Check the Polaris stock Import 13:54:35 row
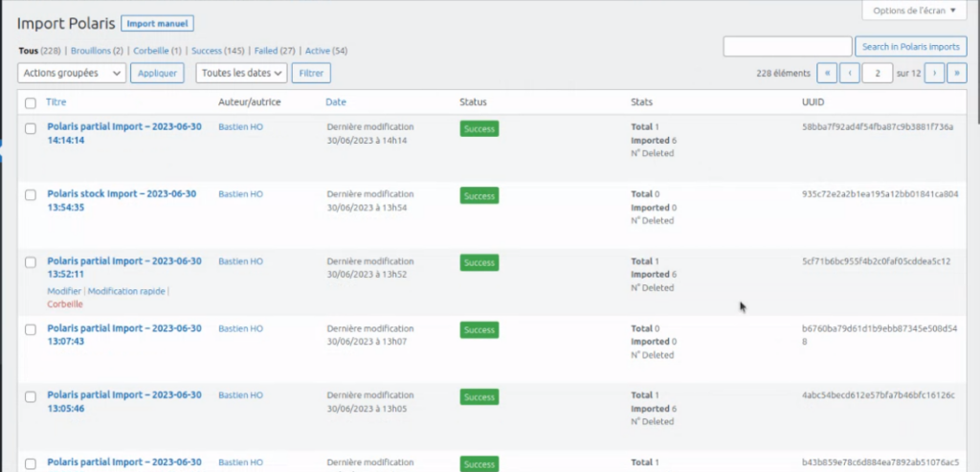 31,194
